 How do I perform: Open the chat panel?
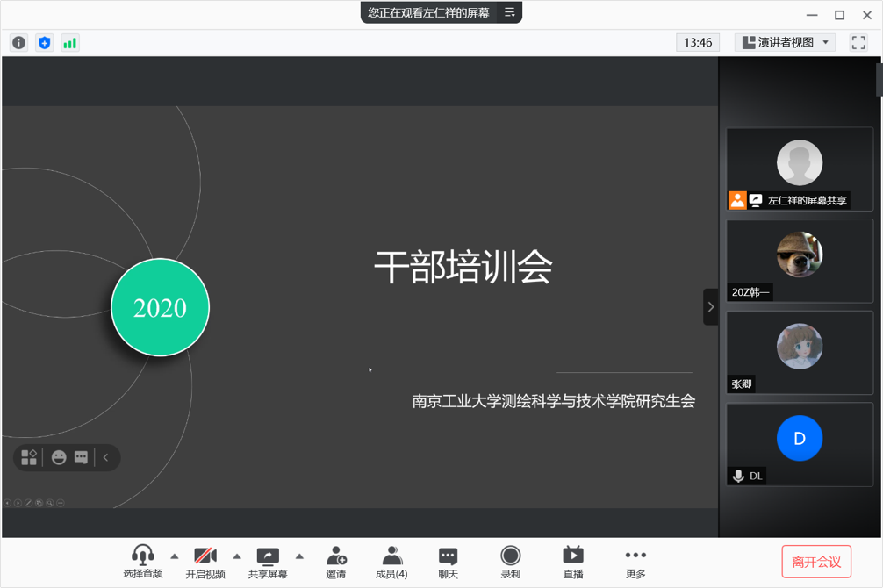tap(448, 562)
